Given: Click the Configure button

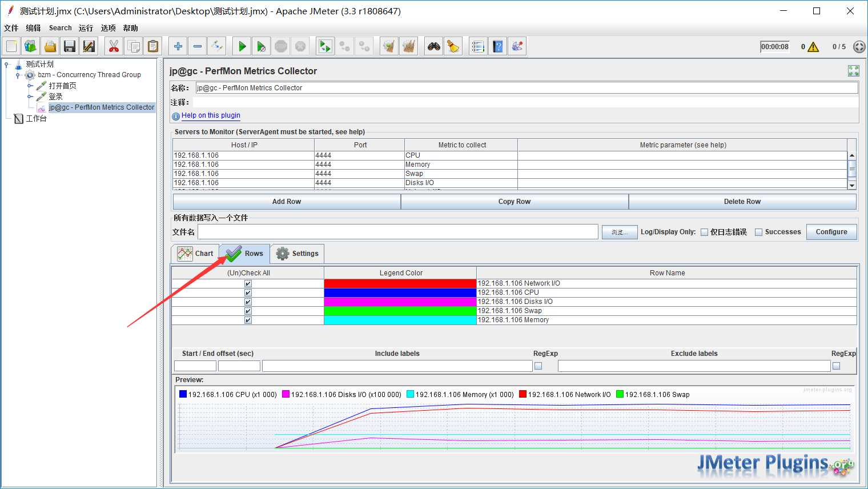Looking at the screenshot, I should pyautogui.click(x=831, y=232).
